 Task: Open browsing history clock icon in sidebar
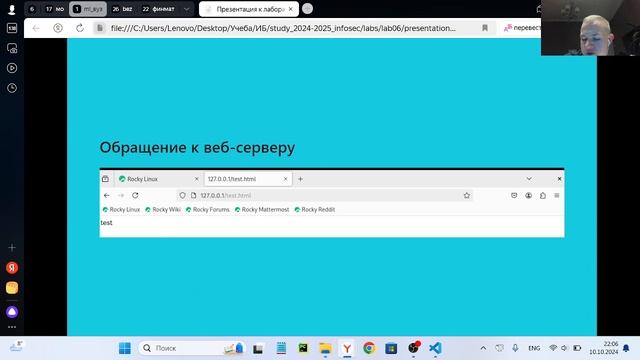(x=12, y=88)
